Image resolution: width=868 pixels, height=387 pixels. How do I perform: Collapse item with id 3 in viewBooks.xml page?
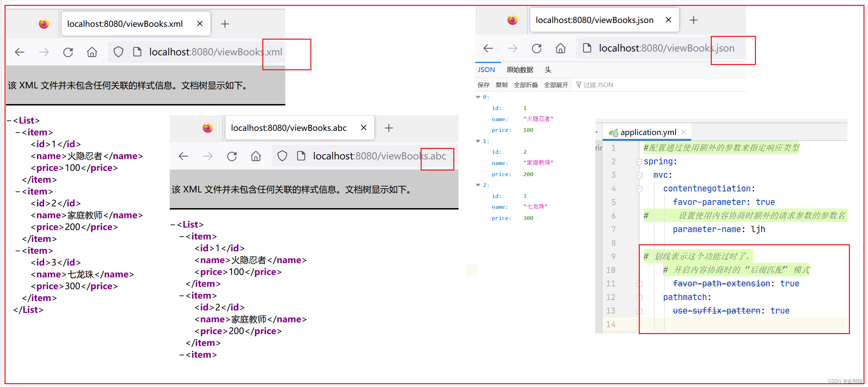[18, 251]
